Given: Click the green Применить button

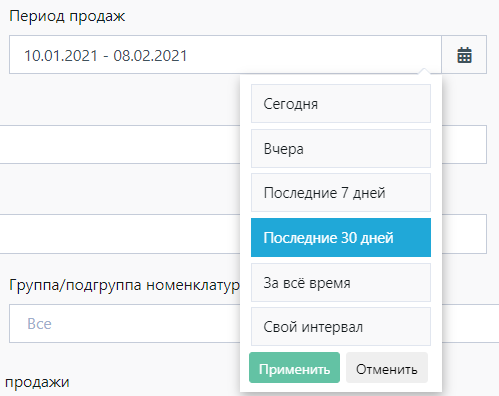Looking at the screenshot, I should (294, 368).
